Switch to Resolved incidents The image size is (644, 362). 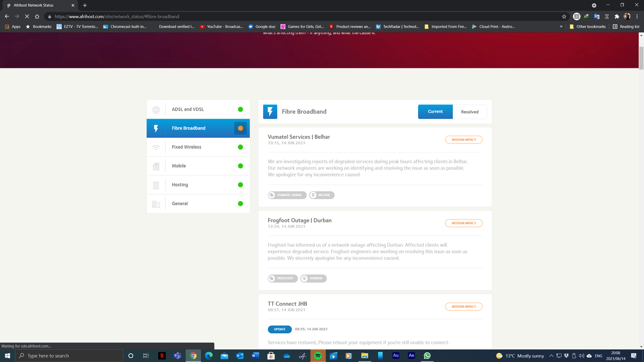[x=470, y=112]
